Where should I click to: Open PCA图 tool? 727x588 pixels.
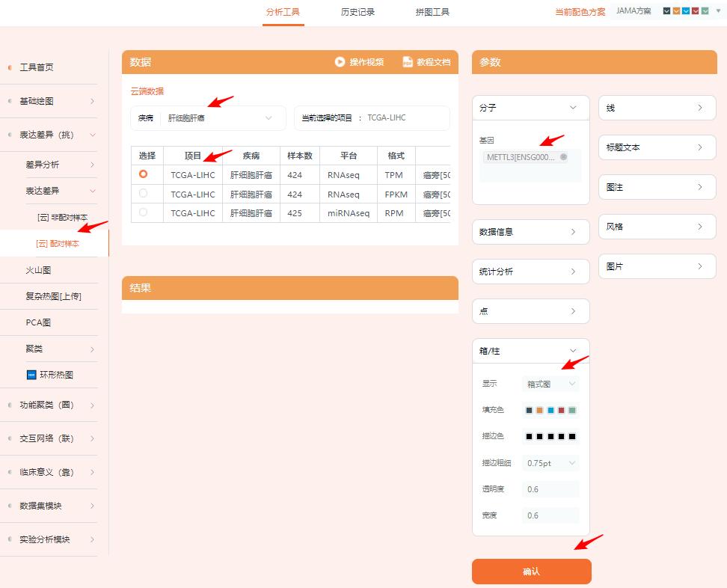point(38,322)
